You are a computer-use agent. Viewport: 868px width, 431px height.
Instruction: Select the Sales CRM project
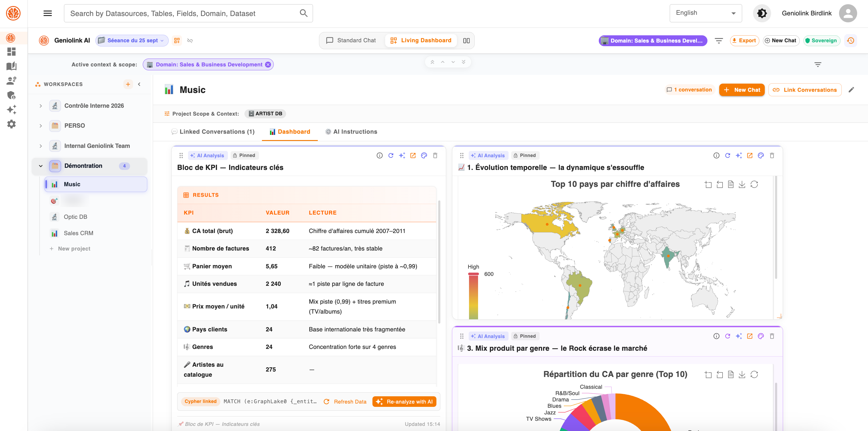point(78,233)
